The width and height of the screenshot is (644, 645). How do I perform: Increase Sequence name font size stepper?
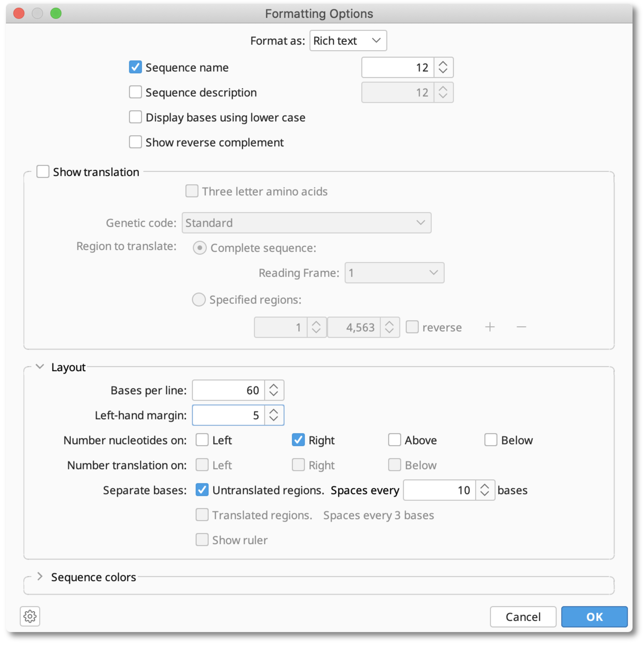coord(443,63)
